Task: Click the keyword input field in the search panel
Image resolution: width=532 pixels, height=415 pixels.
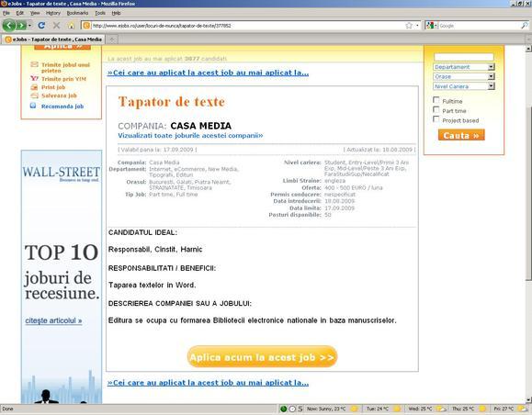Action: pos(464,57)
